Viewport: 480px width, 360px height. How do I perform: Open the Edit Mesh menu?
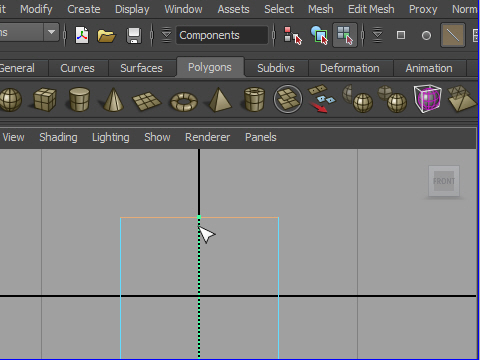pyautogui.click(x=371, y=9)
